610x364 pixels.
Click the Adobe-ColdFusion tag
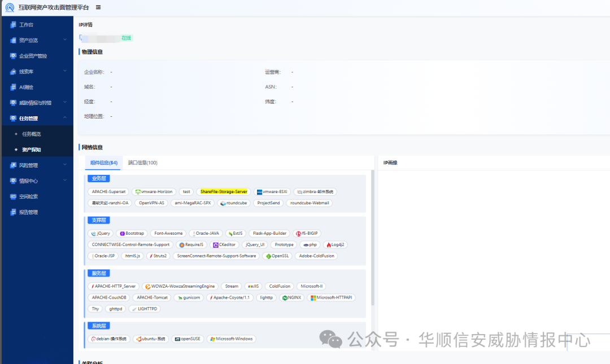click(x=317, y=256)
